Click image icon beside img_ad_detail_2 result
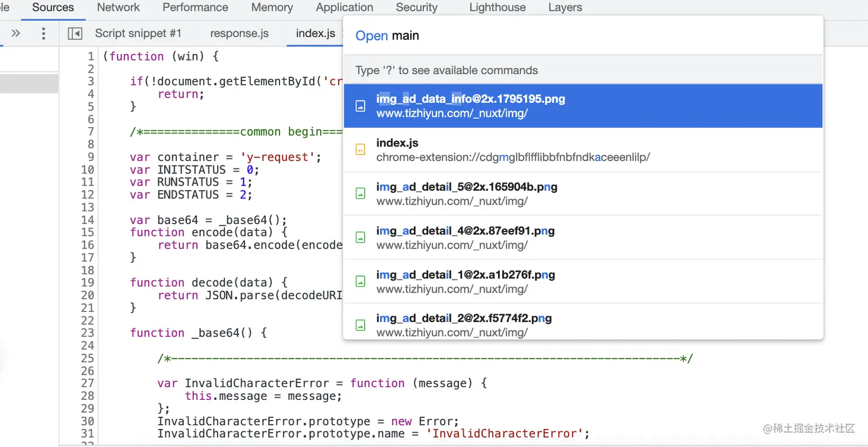Image resolution: width=868 pixels, height=447 pixels. [x=361, y=325]
